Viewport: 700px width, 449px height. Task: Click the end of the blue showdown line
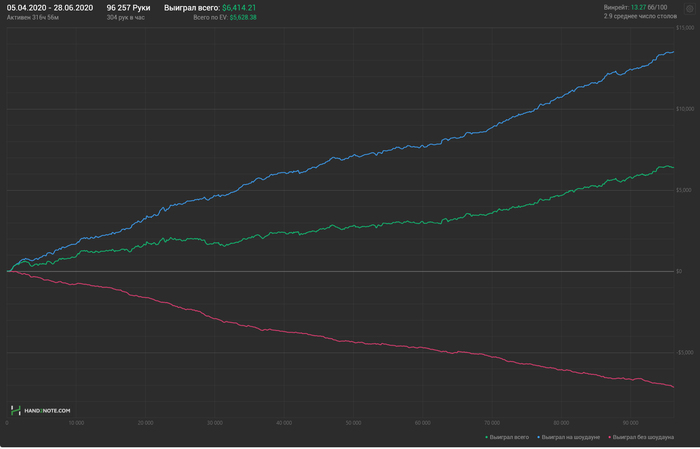[673, 52]
